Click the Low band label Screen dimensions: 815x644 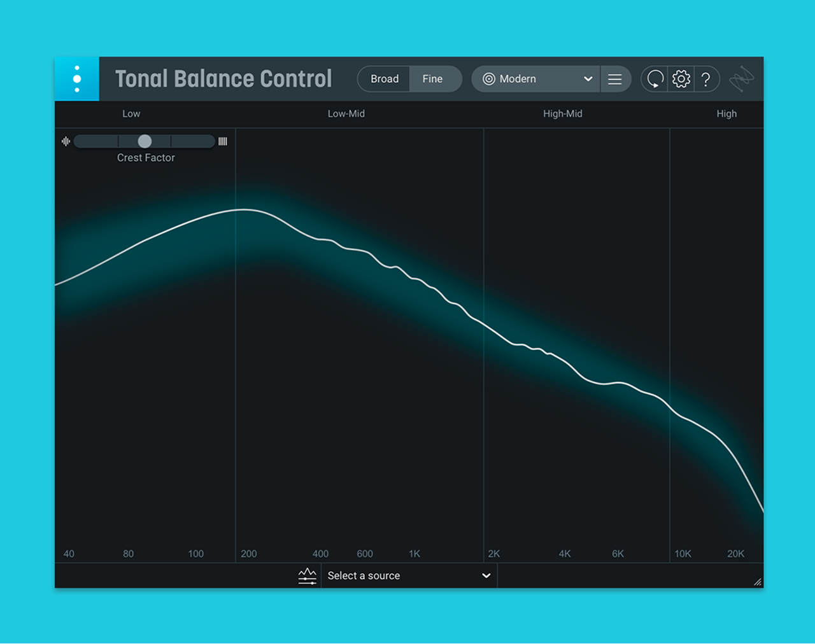point(131,114)
